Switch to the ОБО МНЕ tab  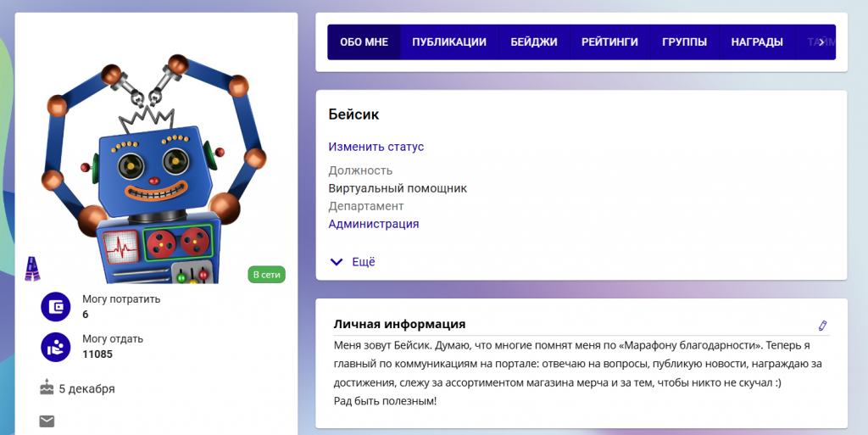(x=364, y=42)
